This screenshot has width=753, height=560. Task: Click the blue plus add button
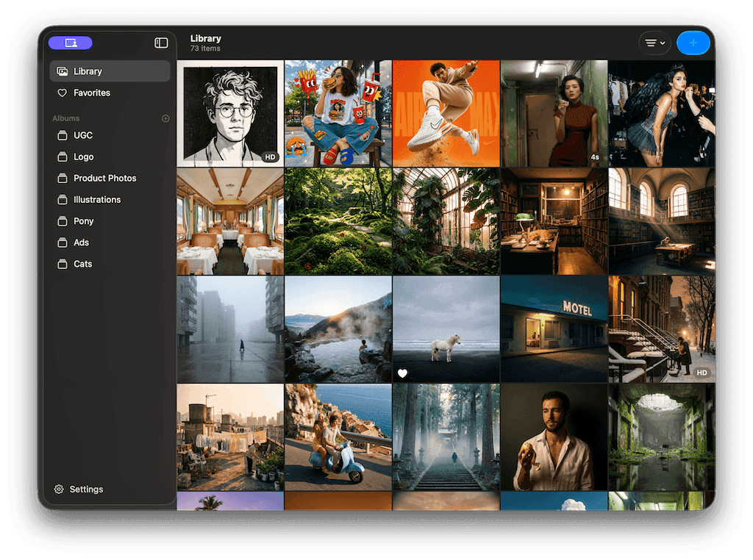coord(693,43)
